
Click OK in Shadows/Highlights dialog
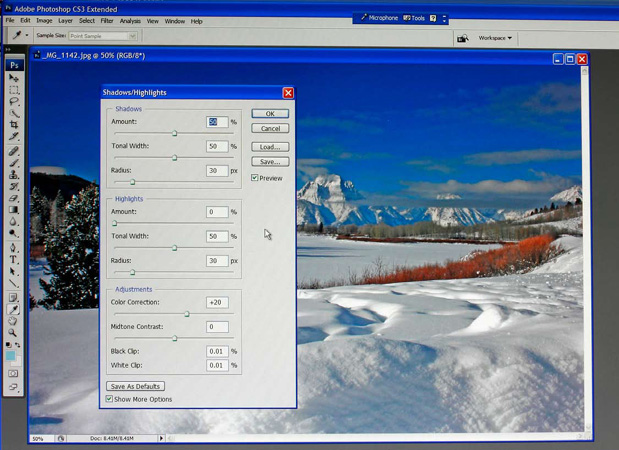pos(270,114)
